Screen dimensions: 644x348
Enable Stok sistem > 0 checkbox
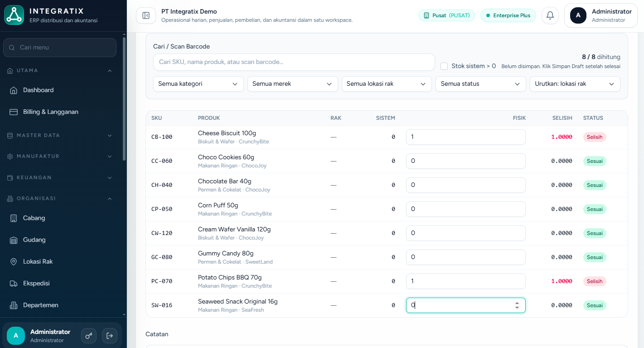pyautogui.click(x=444, y=66)
